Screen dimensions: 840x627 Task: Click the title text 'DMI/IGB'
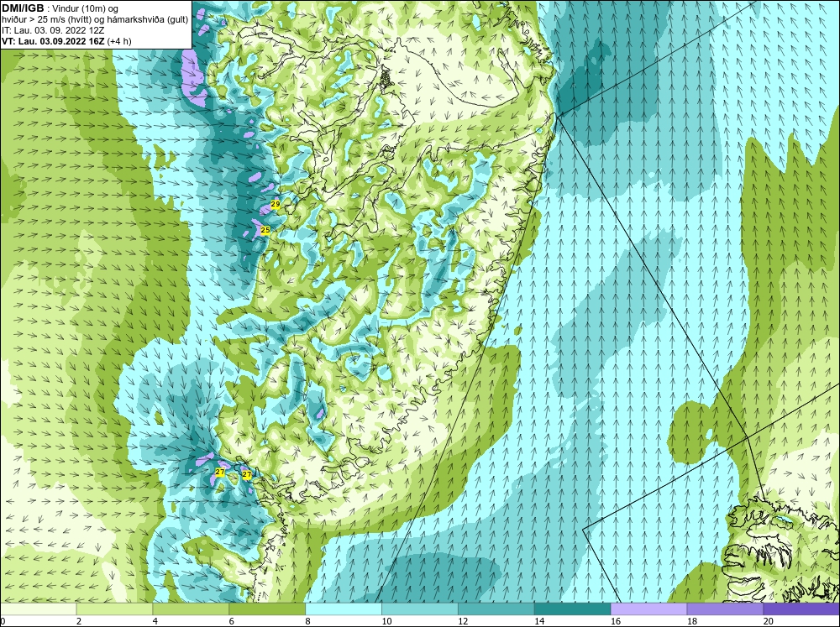(x=23, y=8)
